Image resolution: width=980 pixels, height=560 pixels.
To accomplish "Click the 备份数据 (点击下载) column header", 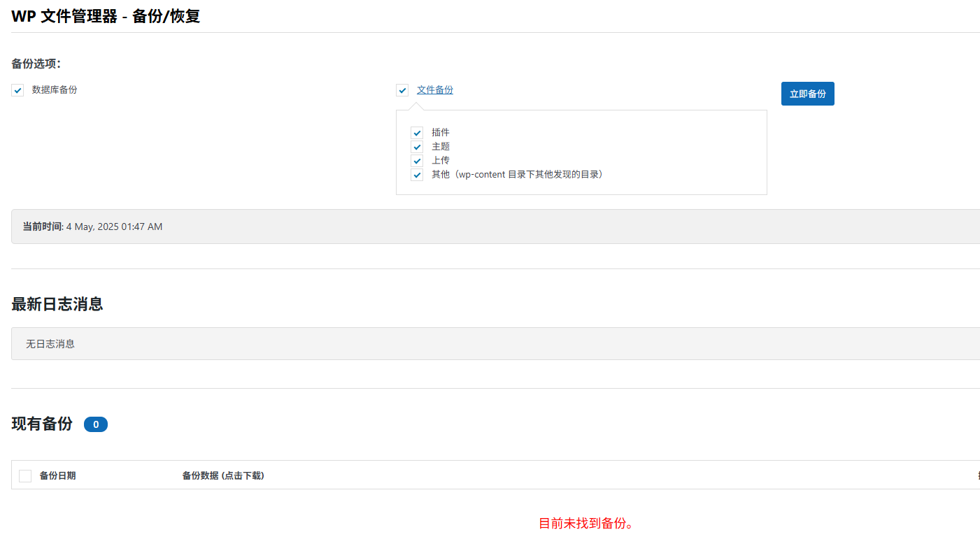I will click(223, 475).
